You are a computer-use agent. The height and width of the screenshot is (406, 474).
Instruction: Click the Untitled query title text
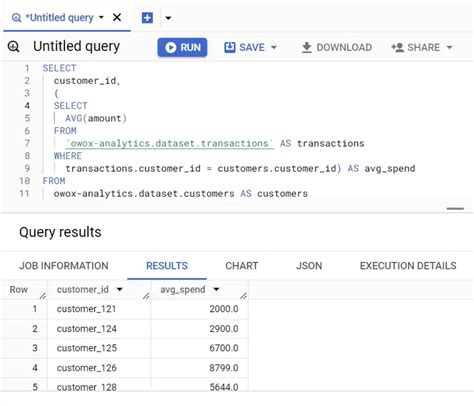click(77, 46)
